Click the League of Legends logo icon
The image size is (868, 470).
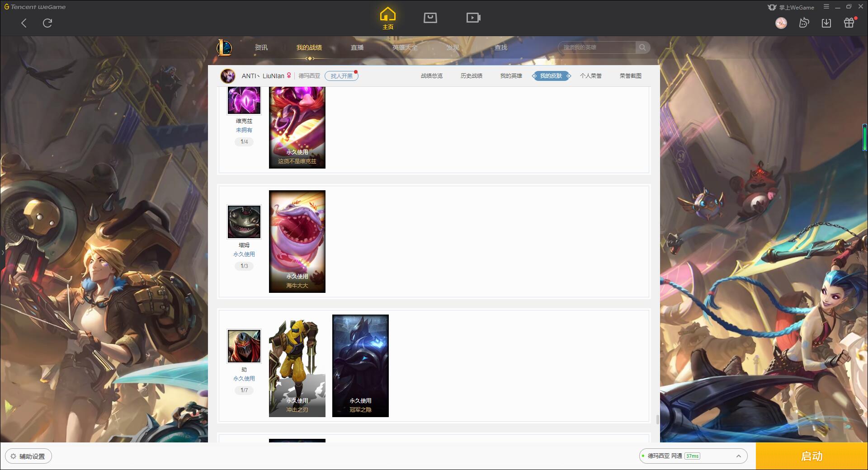tap(224, 47)
